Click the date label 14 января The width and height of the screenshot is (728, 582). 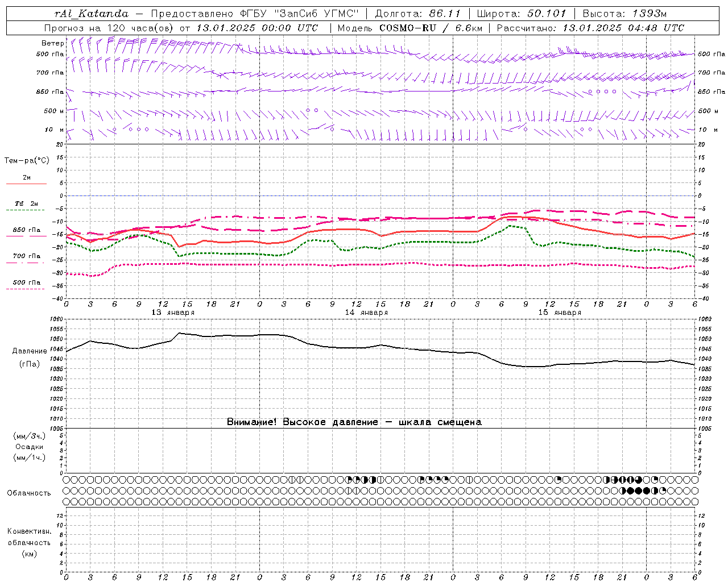coord(366,313)
